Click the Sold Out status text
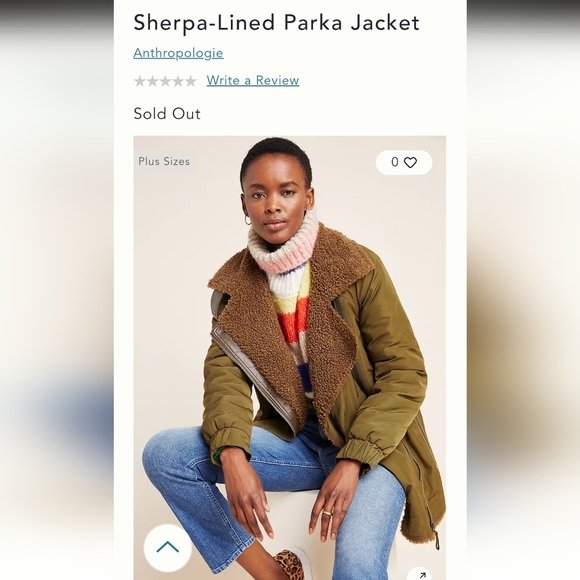 tap(167, 114)
